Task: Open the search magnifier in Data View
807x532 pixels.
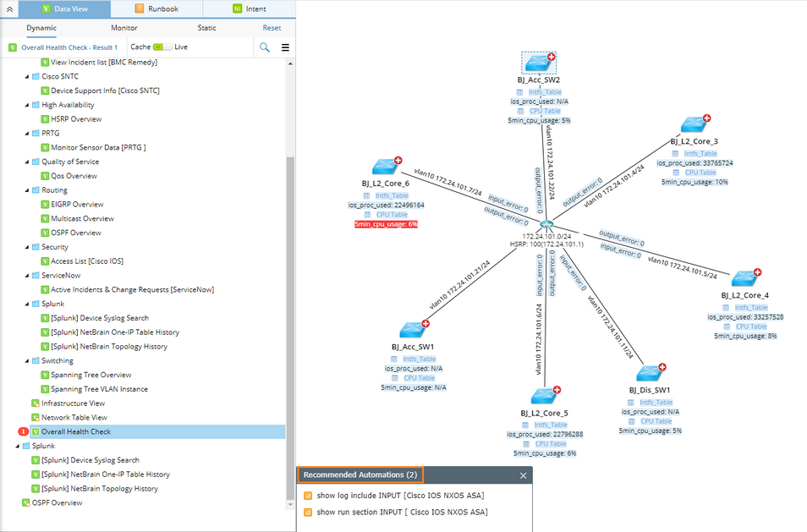Action: [265, 47]
